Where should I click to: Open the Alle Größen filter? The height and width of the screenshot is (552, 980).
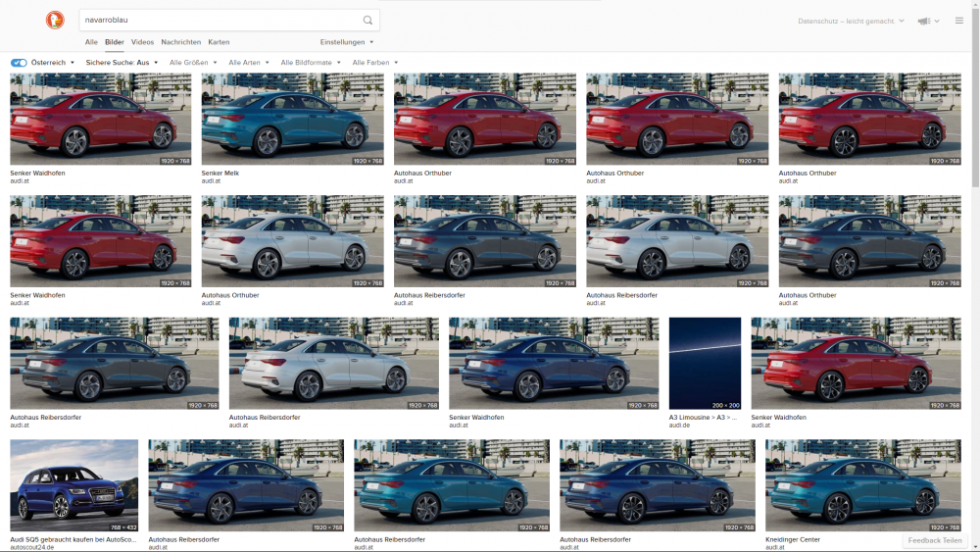pos(193,63)
